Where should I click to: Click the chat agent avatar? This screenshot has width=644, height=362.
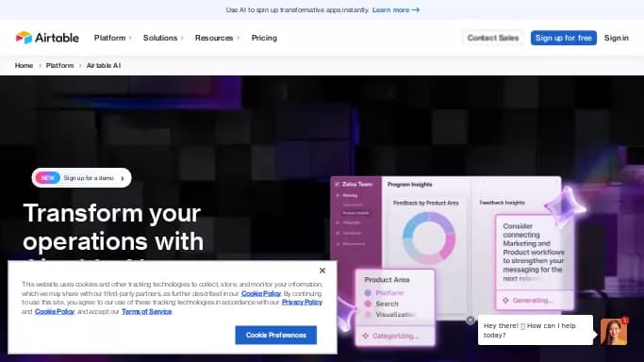point(614,332)
